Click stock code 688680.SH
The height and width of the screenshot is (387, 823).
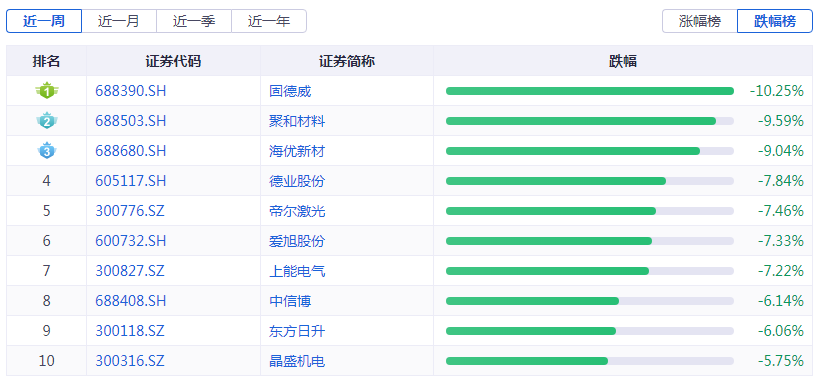coord(131,151)
